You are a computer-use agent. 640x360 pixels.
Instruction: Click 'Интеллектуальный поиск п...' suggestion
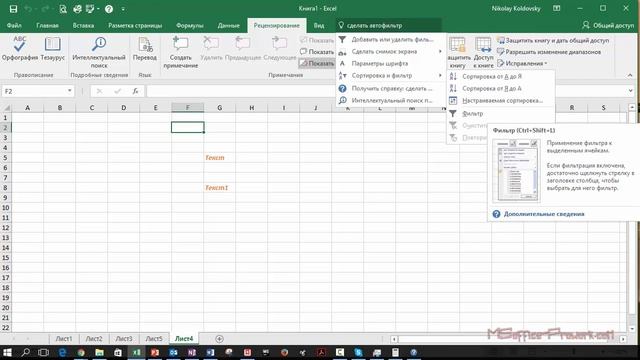coord(391,100)
